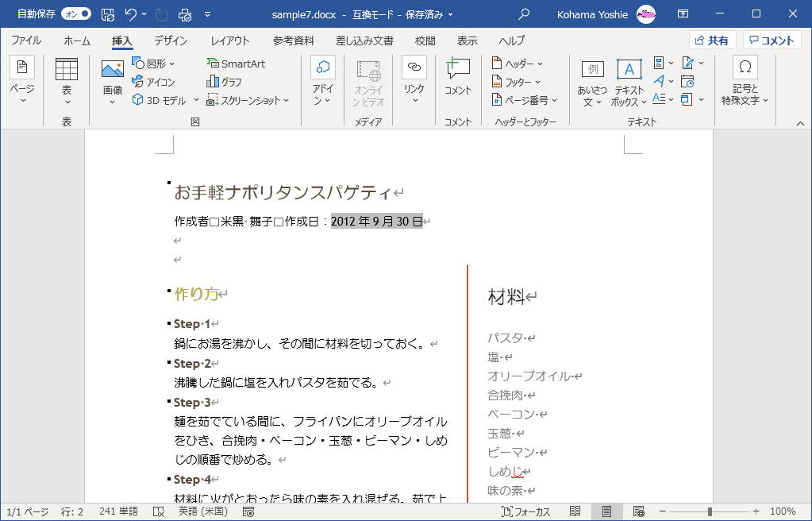Expand the ページ番号 dropdown
812x521 pixels.
coord(524,100)
